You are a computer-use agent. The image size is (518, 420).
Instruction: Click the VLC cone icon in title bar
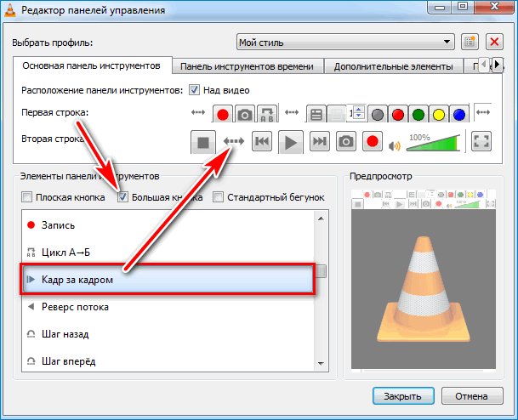coord(10,9)
